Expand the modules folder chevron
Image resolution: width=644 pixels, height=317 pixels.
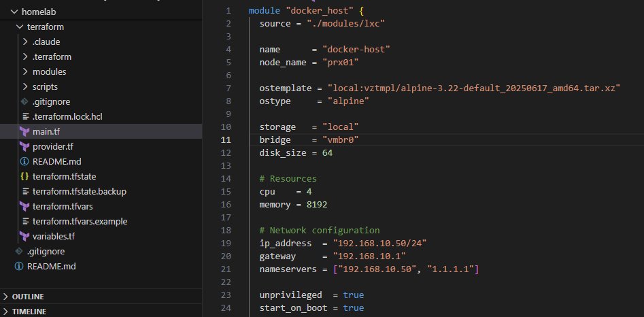point(25,71)
